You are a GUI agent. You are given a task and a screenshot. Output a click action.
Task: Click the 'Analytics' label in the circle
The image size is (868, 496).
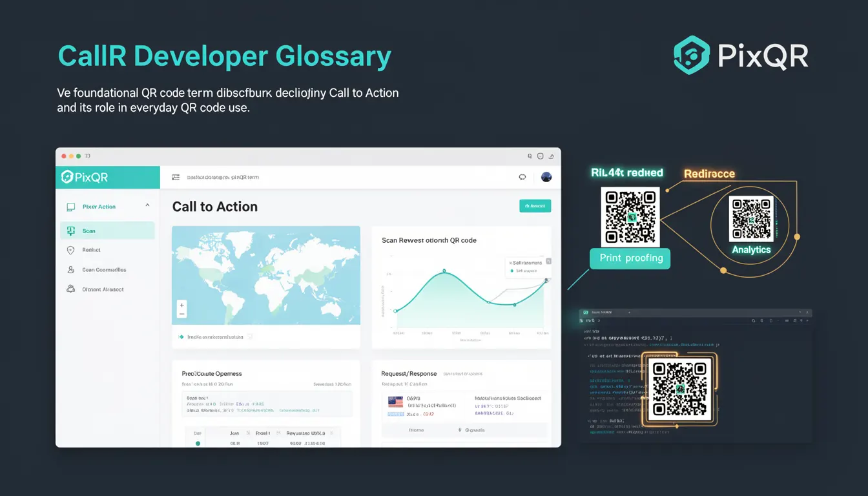coord(751,250)
